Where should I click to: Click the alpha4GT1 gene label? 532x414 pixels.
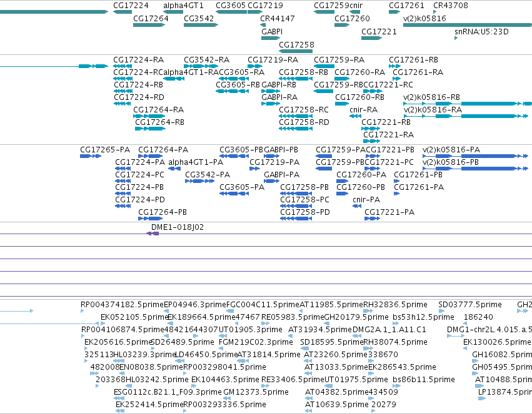183,6
